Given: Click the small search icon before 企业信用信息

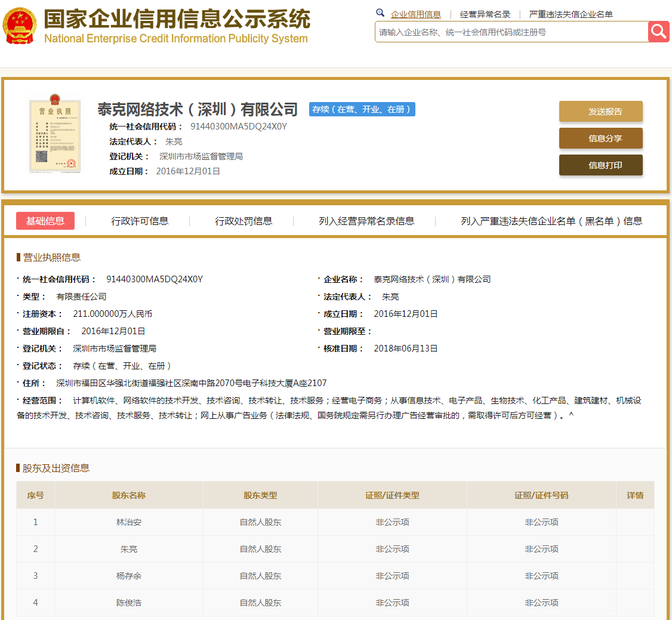Looking at the screenshot, I should tap(380, 12).
